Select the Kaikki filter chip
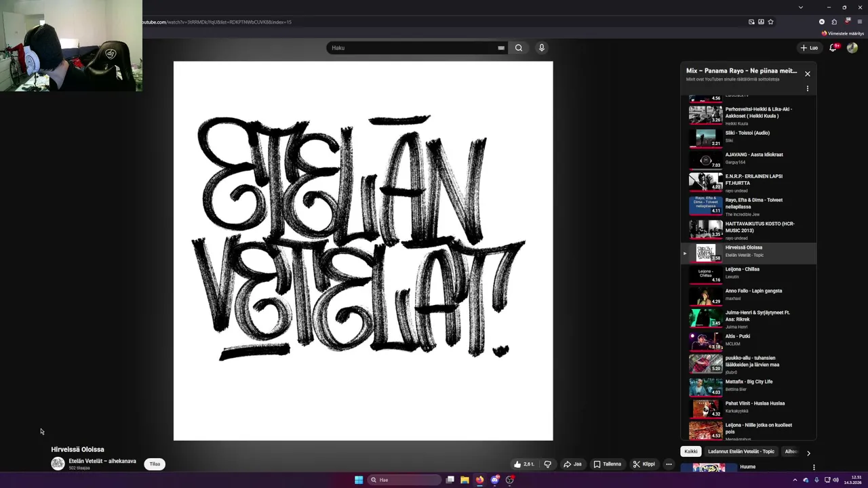868x488 pixels. tap(690, 451)
